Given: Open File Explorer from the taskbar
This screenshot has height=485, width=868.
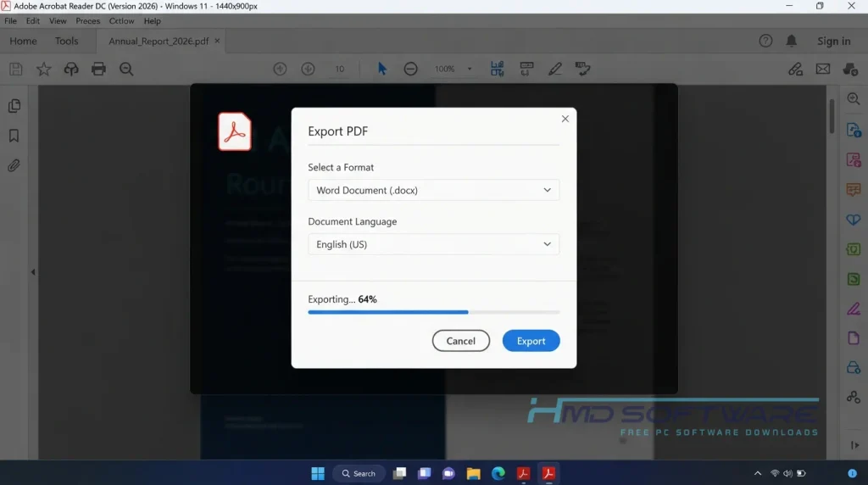Looking at the screenshot, I should pos(473,473).
